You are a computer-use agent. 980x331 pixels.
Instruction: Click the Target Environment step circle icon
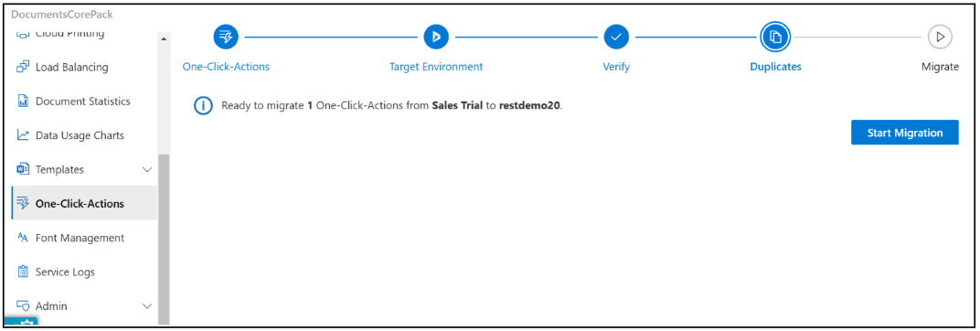(436, 37)
